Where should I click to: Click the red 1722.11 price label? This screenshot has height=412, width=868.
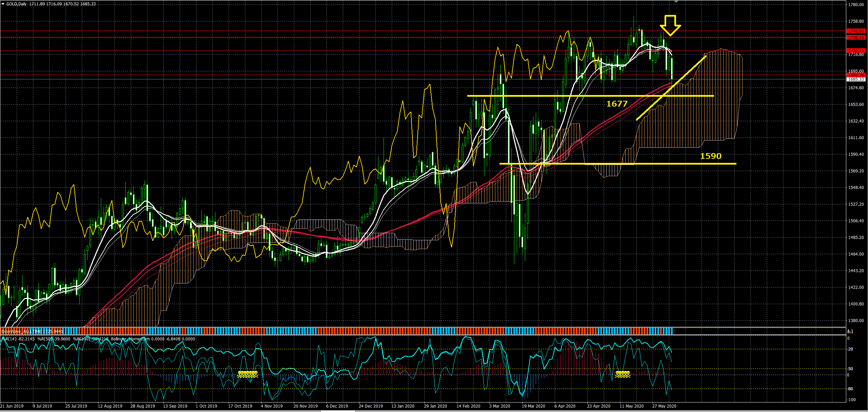(856, 51)
